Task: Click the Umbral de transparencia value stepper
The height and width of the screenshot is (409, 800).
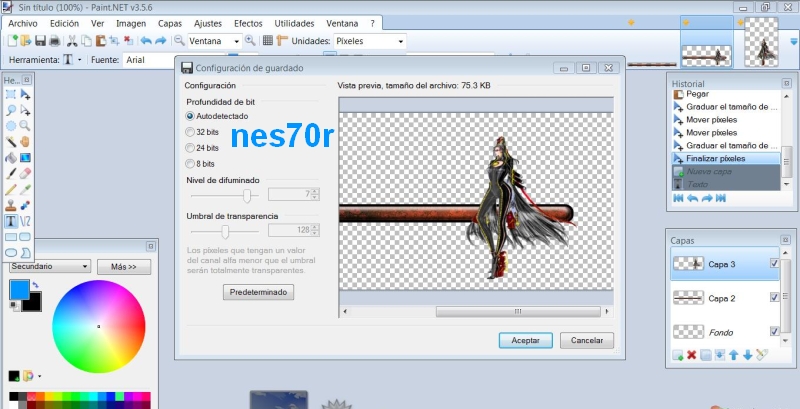Action: tap(315, 230)
